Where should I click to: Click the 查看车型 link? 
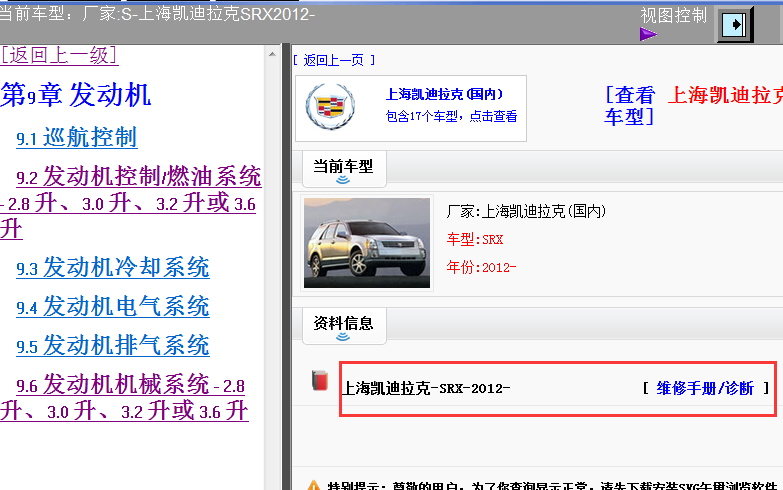click(630, 105)
